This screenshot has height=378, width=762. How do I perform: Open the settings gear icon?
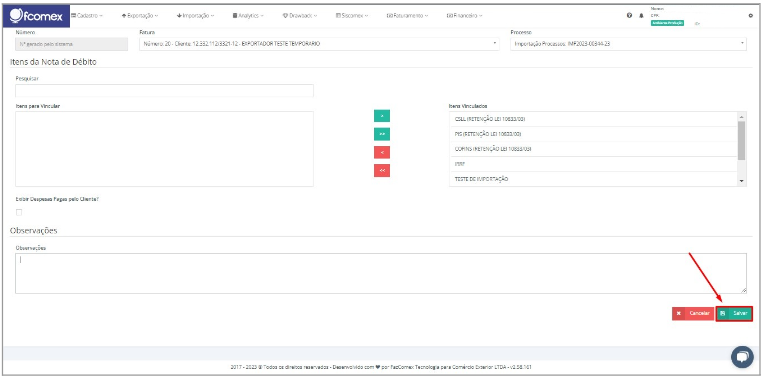[x=750, y=16]
